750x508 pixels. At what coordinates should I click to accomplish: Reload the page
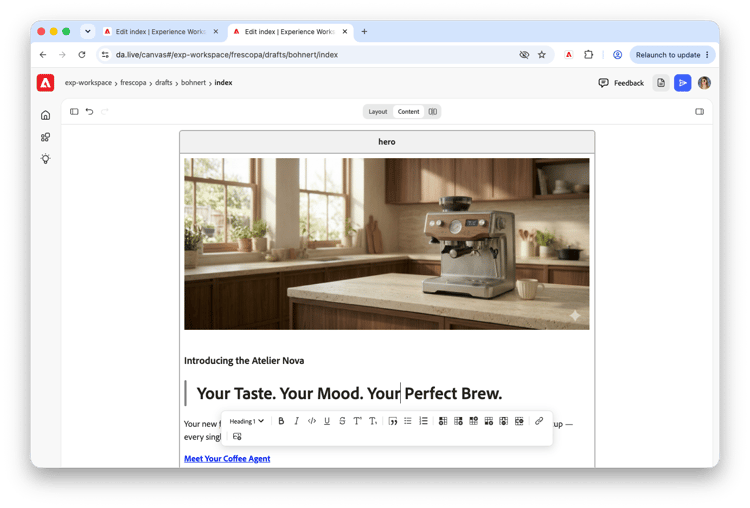point(82,55)
